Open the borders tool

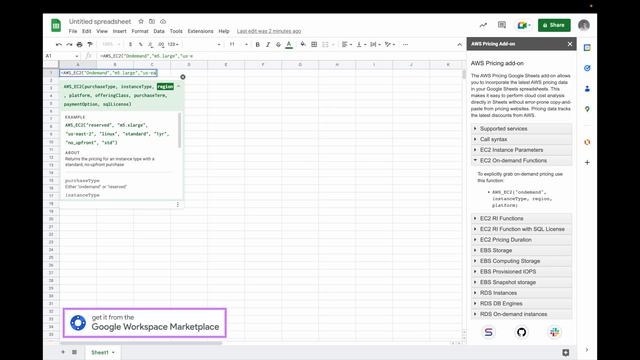(x=314, y=44)
